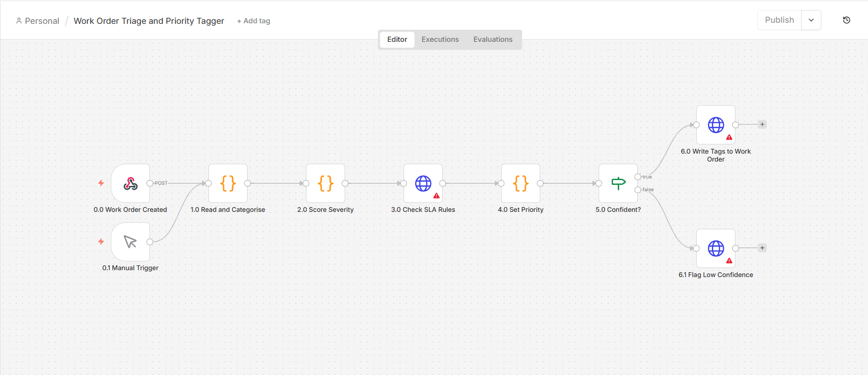
Task: Open the Check SLA Rules HTTP node
Action: point(423,183)
